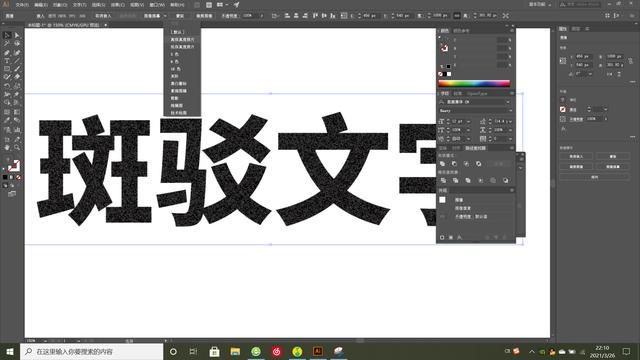Select the Type tool
The width and height of the screenshot is (640, 360).
(7, 61)
